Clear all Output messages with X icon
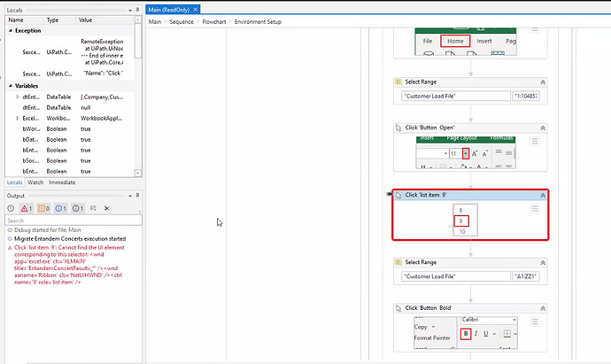 tap(106, 208)
